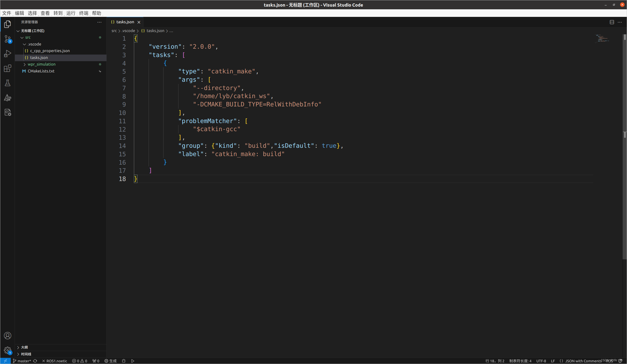Expand the 大纲 outline section

[x=61, y=347]
